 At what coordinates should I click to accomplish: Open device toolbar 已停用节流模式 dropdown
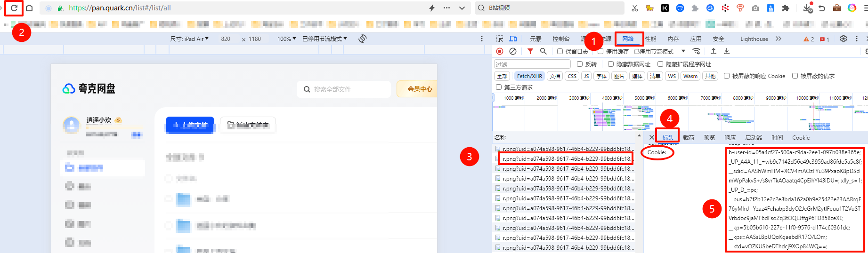point(324,39)
